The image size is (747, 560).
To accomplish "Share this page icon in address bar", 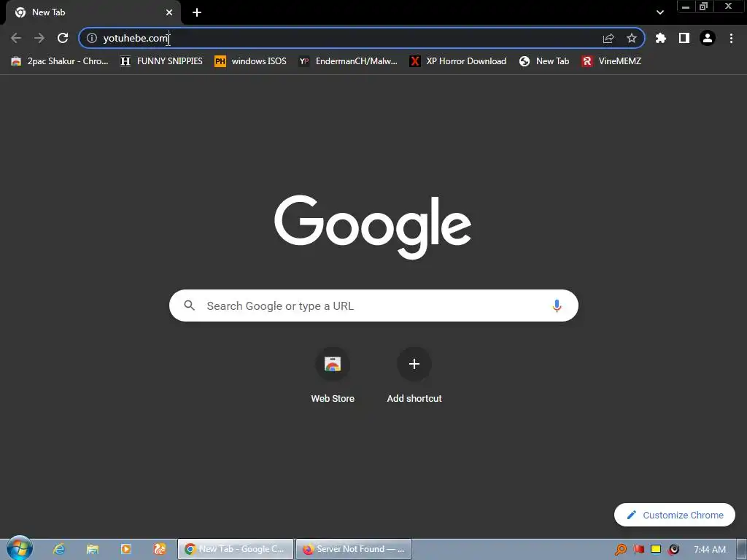I will pyautogui.click(x=608, y=38).
